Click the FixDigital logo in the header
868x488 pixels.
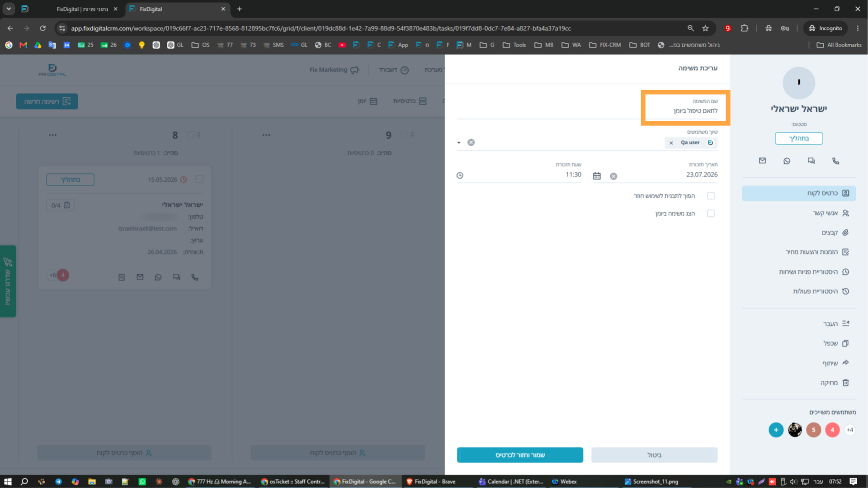[52, 70]
